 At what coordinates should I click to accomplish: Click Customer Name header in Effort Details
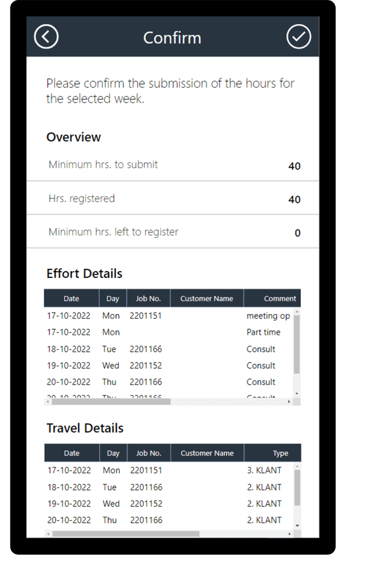tap(207, 299)
